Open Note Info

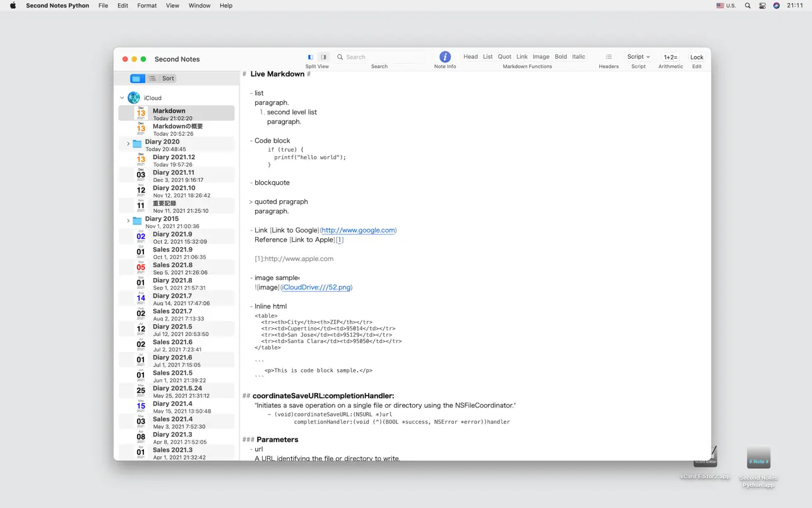tap(445, 57)
